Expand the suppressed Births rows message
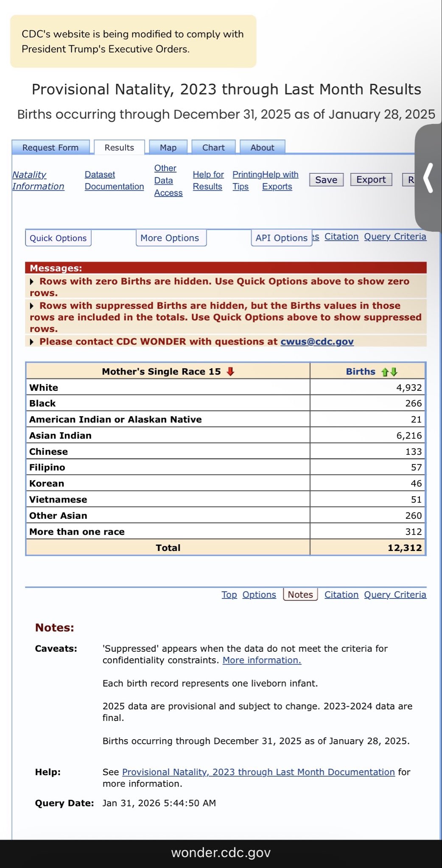The width and height of the screenshot is (442, 868). [x=32, y=306]
